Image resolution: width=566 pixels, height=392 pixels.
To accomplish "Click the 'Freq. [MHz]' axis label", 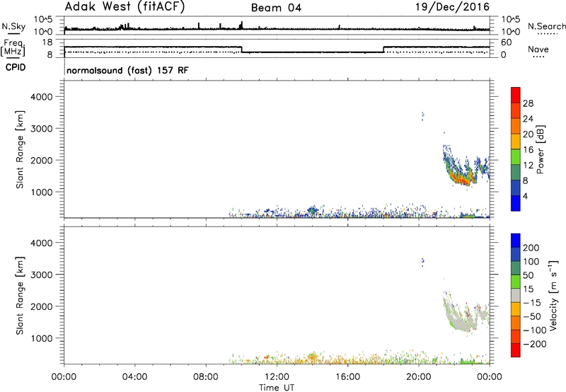I will click(13, 47).
